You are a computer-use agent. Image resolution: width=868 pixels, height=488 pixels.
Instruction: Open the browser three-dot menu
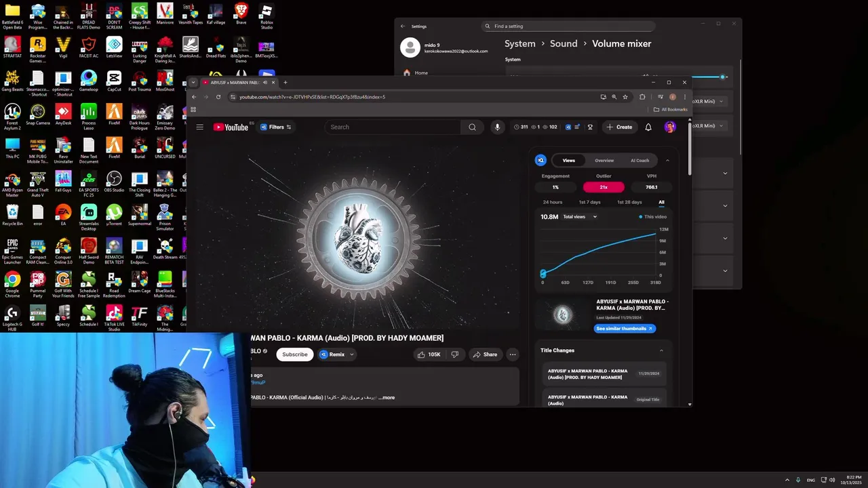pos(684,97)
